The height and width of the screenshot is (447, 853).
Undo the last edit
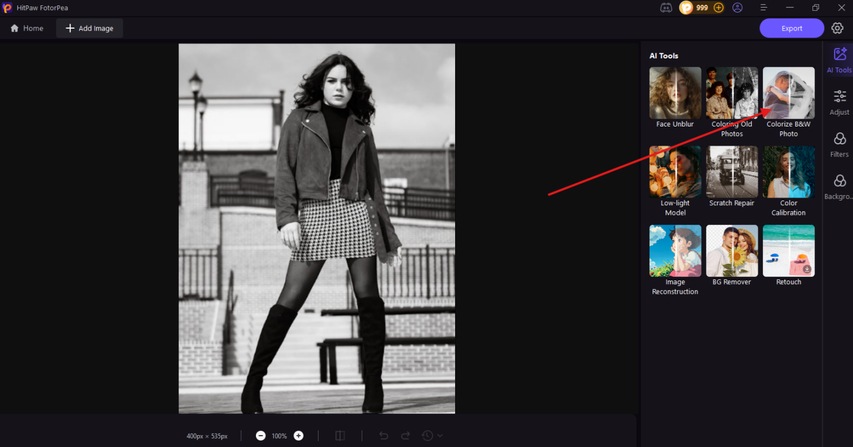coord(384,436)
